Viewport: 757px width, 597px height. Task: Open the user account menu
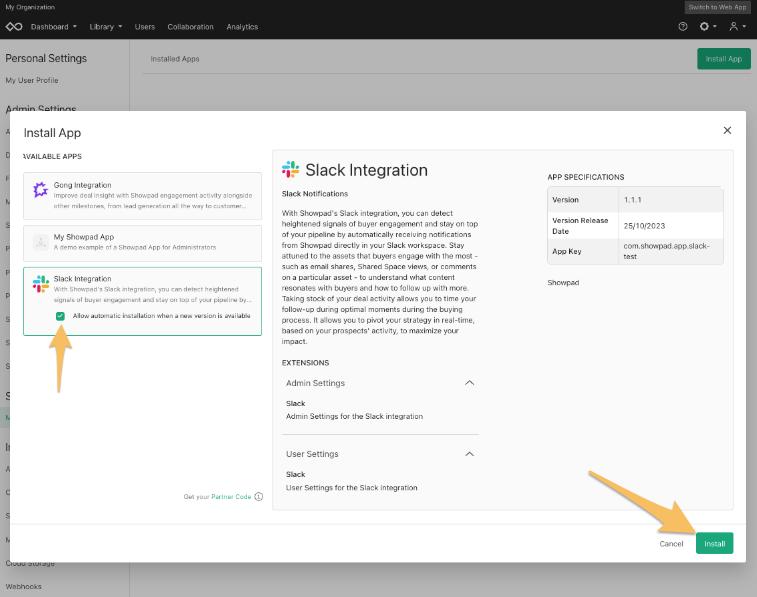click(x=737, y=27)
